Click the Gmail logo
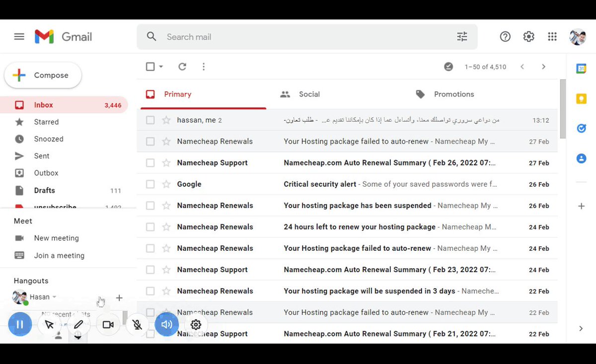Image resolution: width=596 pixels, height=364 pixels. 63,37
